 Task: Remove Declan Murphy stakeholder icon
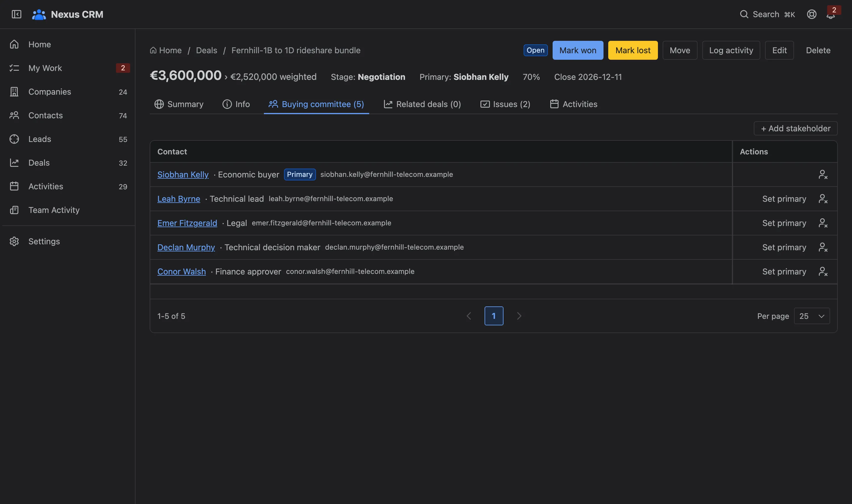click(x=823, y=247)
